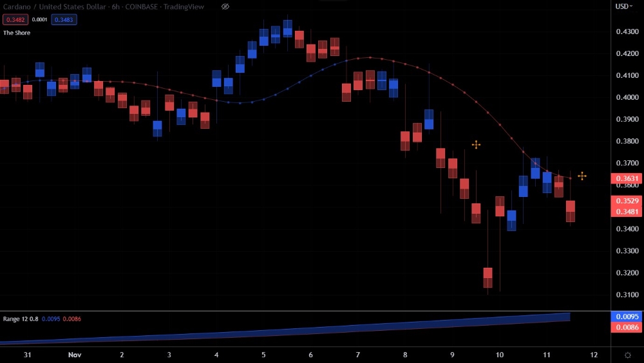644x363 pixels.
Task: Click the blue range band in lower pane
Action: click(x=285, y=330)
